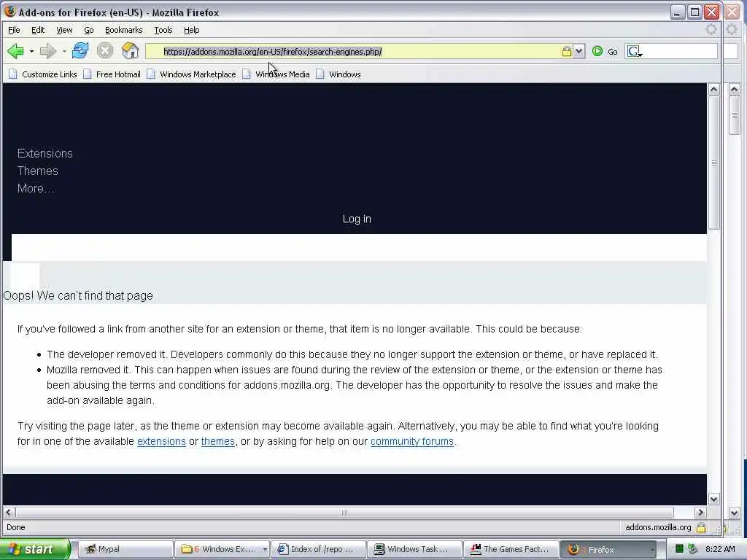Click the vertical page scrollbar thumb
This screenshot has width=747, height=560.
(x=713, y=163)
